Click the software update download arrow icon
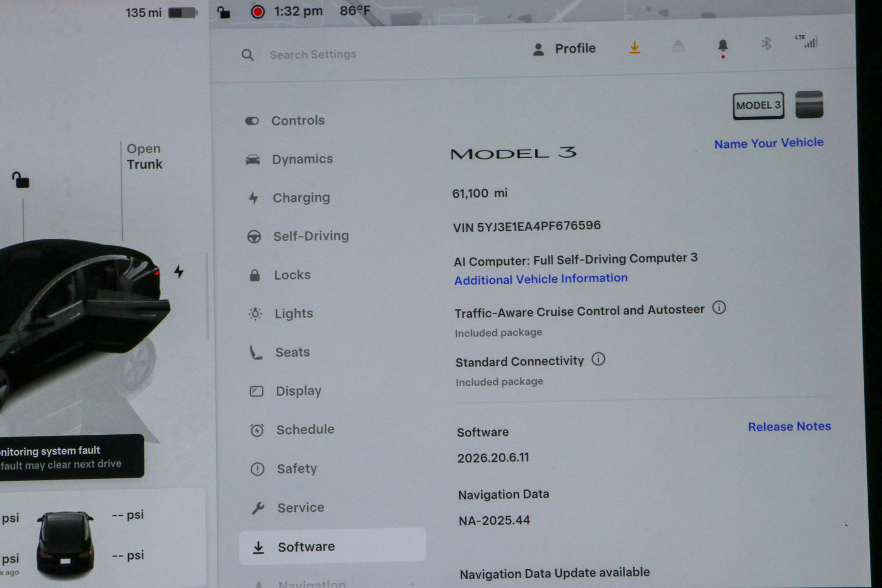 [634, 48]
